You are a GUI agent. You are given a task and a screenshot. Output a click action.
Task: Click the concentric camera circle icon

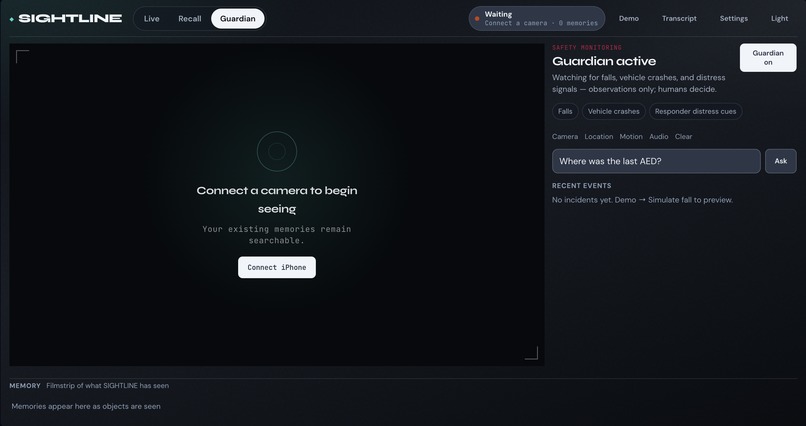tap(277, 151)
